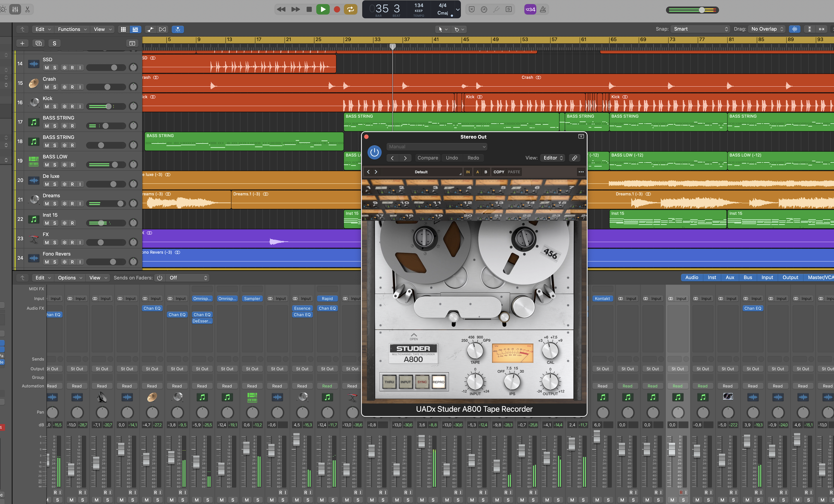834x504 pixels.
Task: Click the duplicate track icon
Action: [39, 43]
